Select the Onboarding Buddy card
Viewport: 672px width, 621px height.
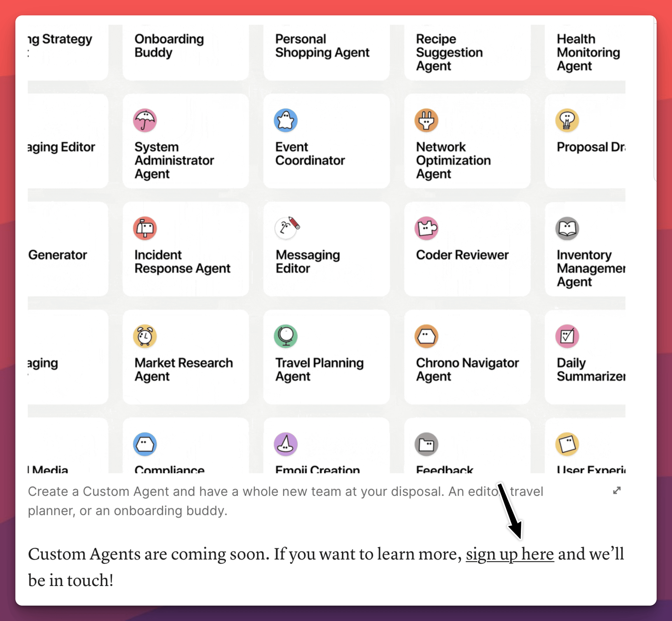(x=185, y=52)
